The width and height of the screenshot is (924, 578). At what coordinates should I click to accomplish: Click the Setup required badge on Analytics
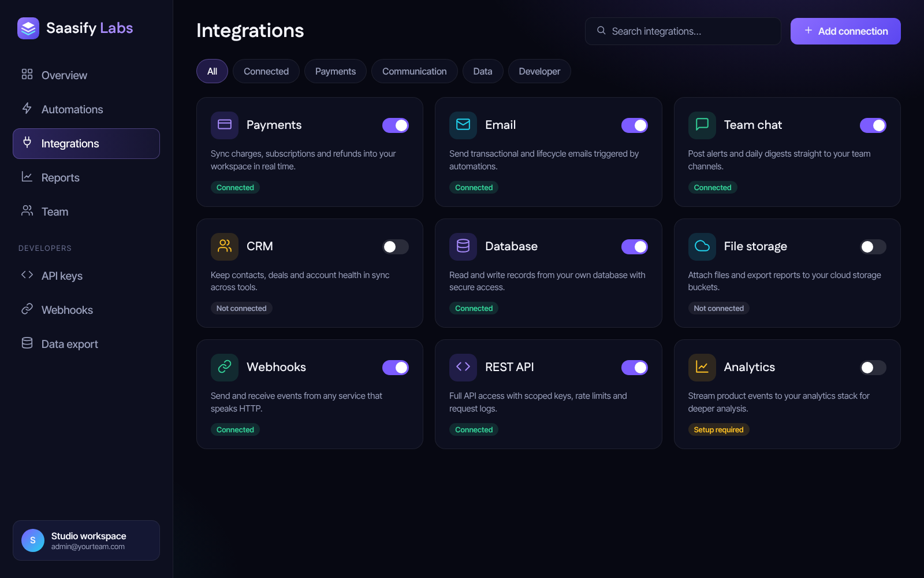(718, 429)
